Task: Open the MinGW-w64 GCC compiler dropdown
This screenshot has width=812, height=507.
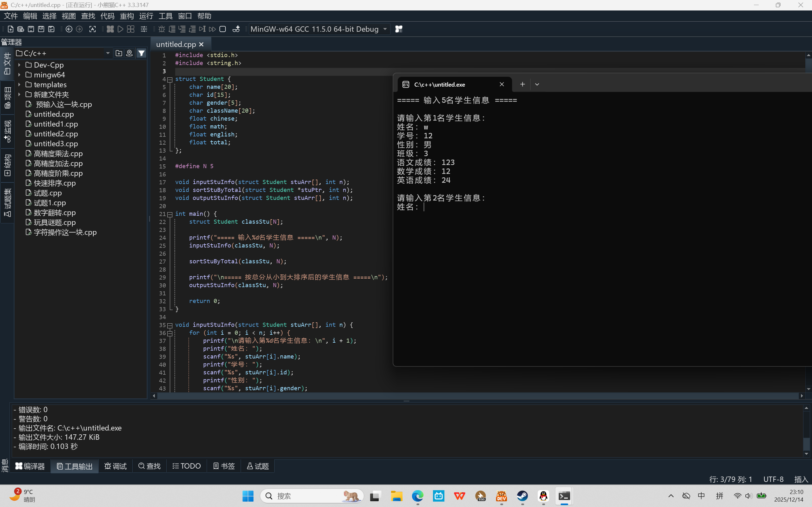Action: (x=385, y=29)
